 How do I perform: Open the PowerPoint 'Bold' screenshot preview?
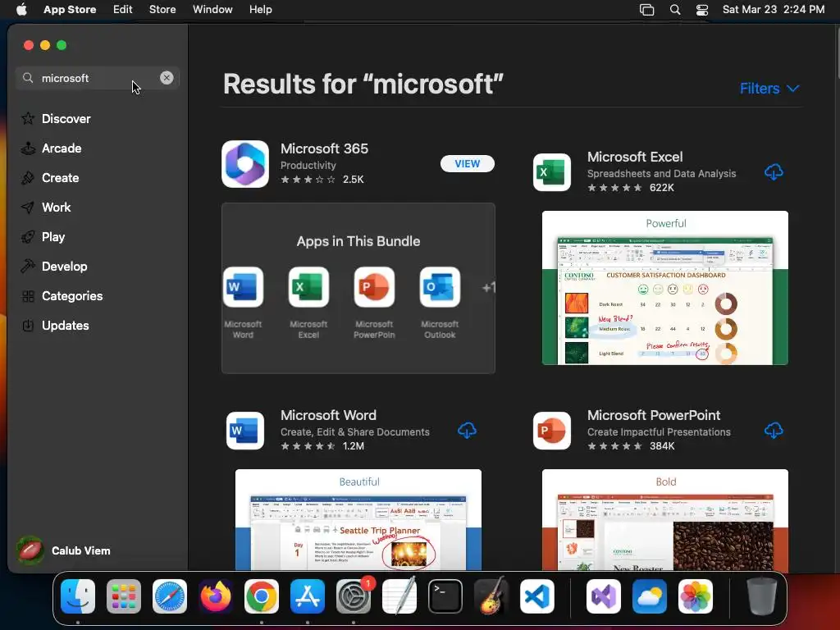pyautogui.click(x=664, y=519)
